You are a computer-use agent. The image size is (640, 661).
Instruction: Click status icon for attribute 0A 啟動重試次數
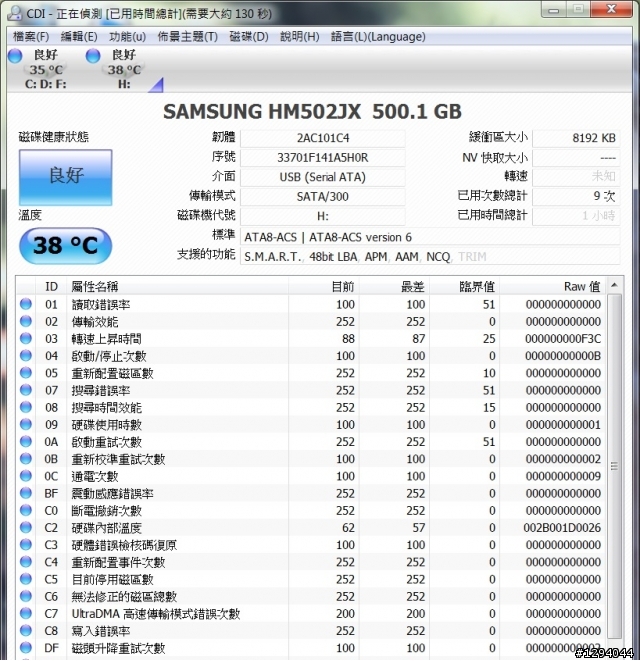[26, 441]
